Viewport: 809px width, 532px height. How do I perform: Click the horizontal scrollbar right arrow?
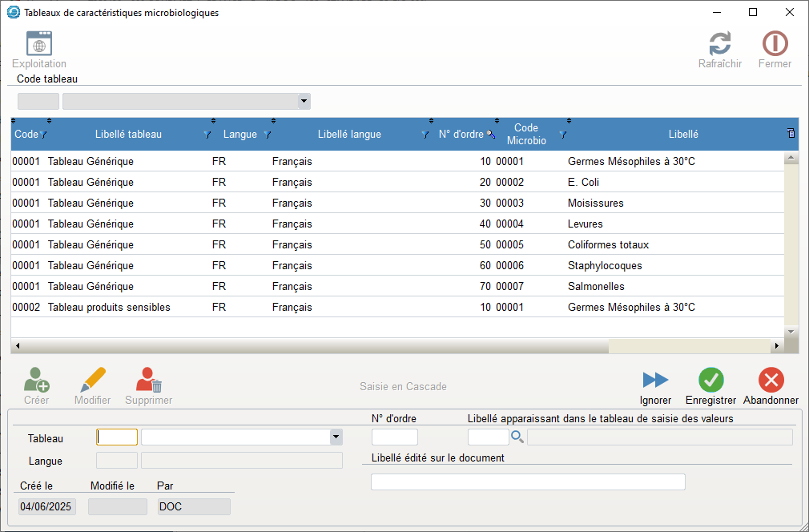[x=775, y=346]
